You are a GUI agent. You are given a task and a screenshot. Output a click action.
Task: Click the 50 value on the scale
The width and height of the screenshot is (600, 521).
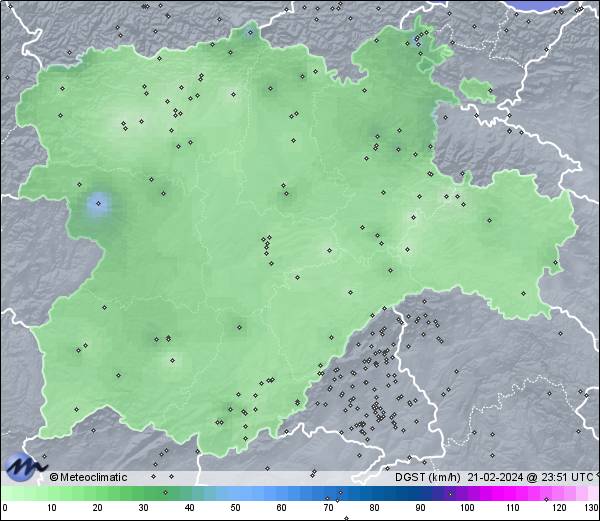pos(235,508)
